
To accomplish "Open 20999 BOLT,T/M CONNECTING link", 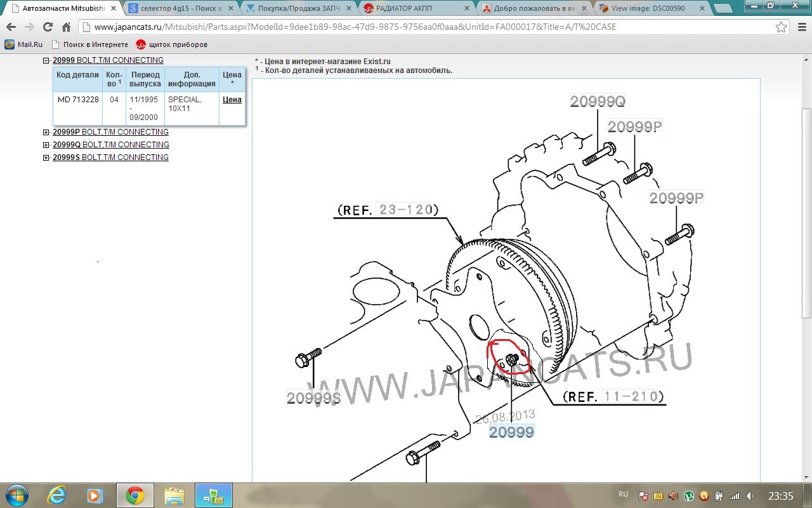I will [108, 60].
